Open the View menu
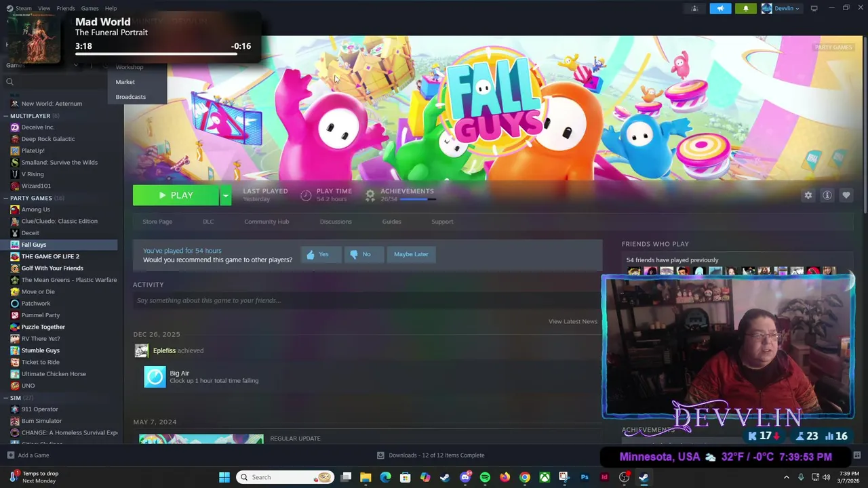Viewport: 868px width, 488px height. 44,8
